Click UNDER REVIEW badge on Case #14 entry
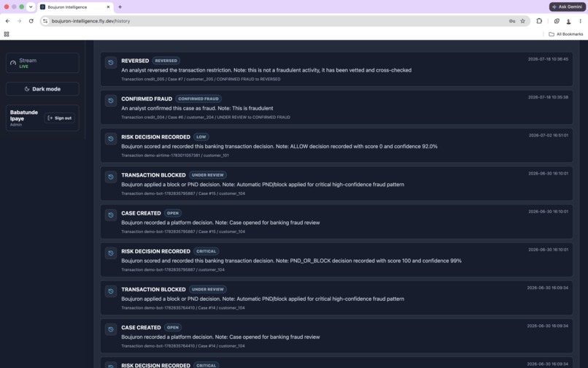The height and width of the screenshot is (368, 588). [x=208, y=290]
